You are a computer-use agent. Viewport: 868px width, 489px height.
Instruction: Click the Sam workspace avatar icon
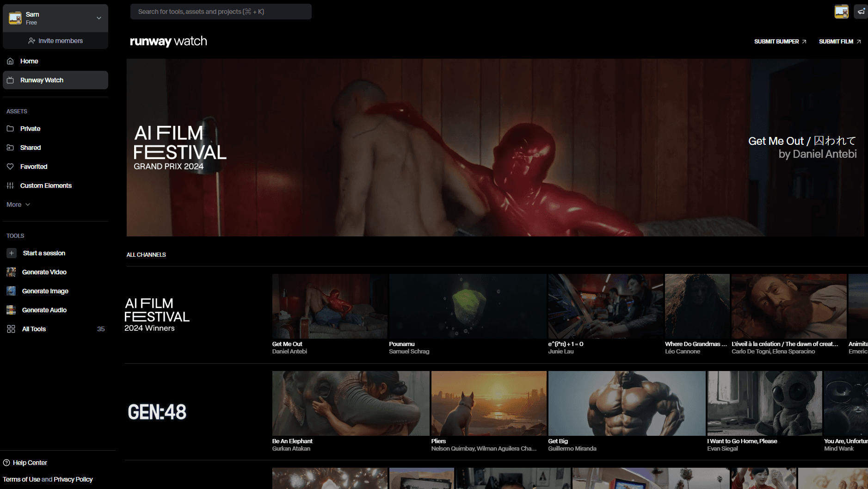(15, 18)
